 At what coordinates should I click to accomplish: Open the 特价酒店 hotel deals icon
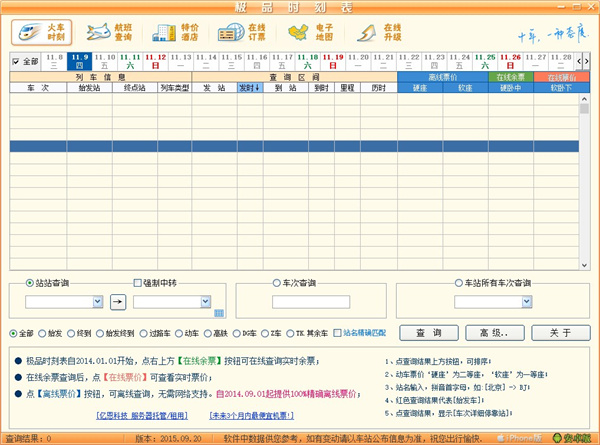176,32
